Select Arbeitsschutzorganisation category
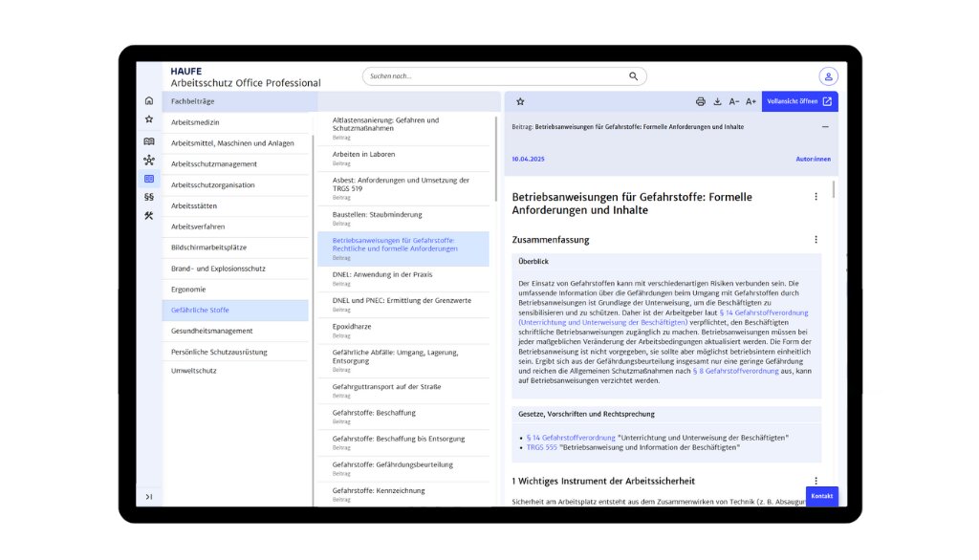Image resolution: width=979 pixels, height=560 pixels. 235,184
